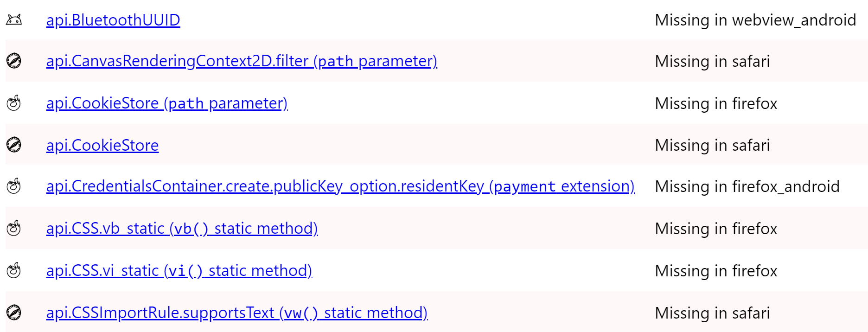The width and height of the screenshot is (868, 332).
Task: Click the Safari icon beside api.CanvasRenderingContext2D.filter
Action: pyautogui.click(x=14, y=61)
